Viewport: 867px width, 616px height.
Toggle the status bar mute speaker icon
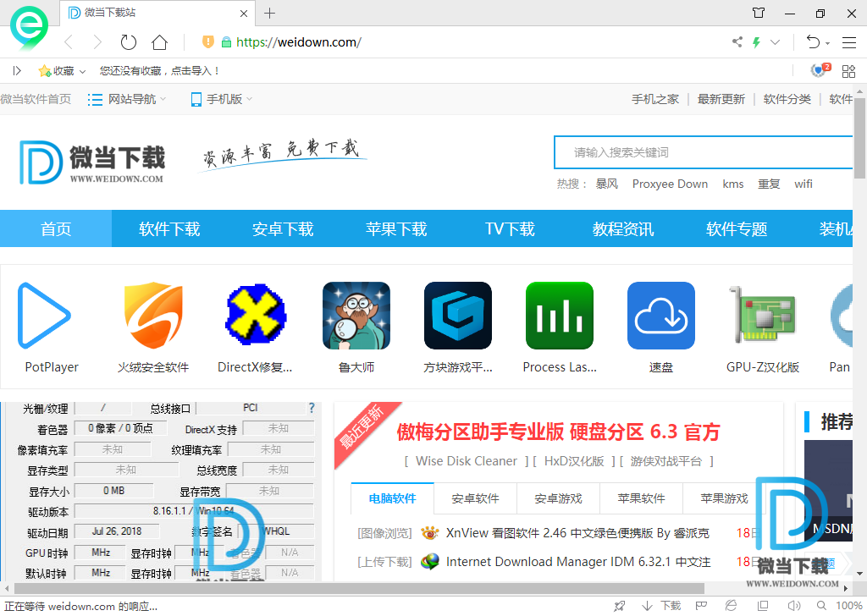[x=794, y=606]
